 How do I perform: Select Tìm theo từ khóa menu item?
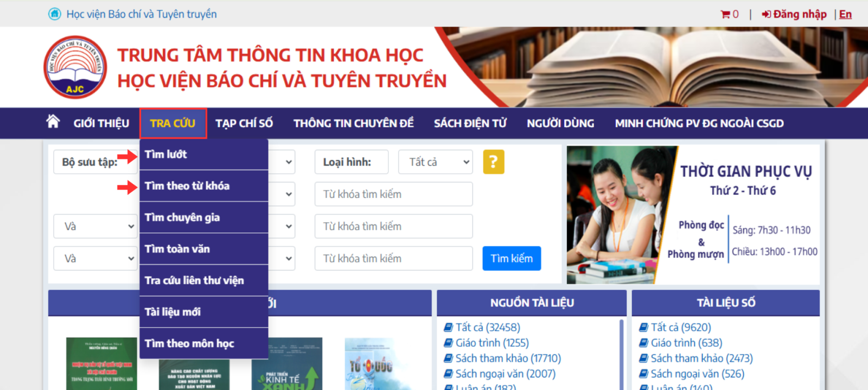coord(204,186)
